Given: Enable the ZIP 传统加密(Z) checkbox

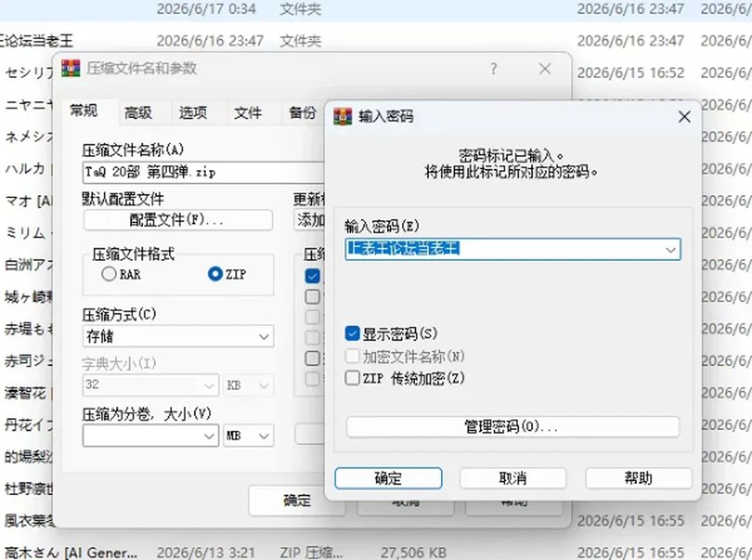Looking at the screenshot, I should 352,378.
